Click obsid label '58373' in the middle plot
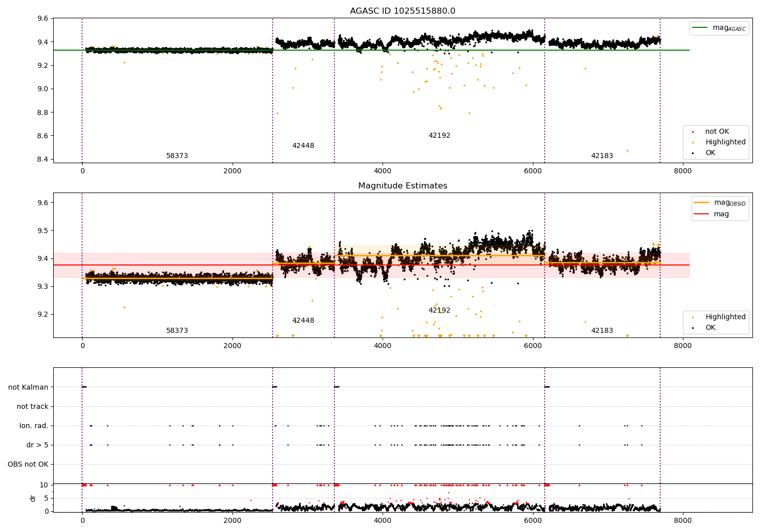The height and width of the screenshot is (532, 760). 177,331
